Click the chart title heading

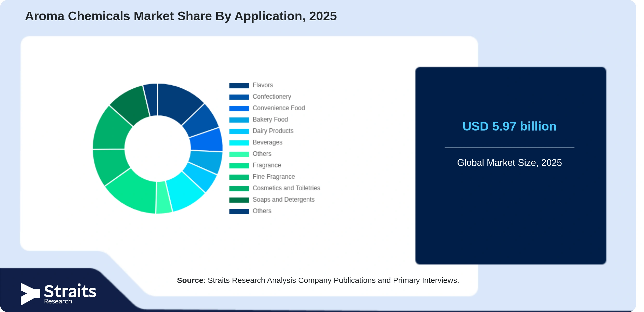[x=181, y=16]
